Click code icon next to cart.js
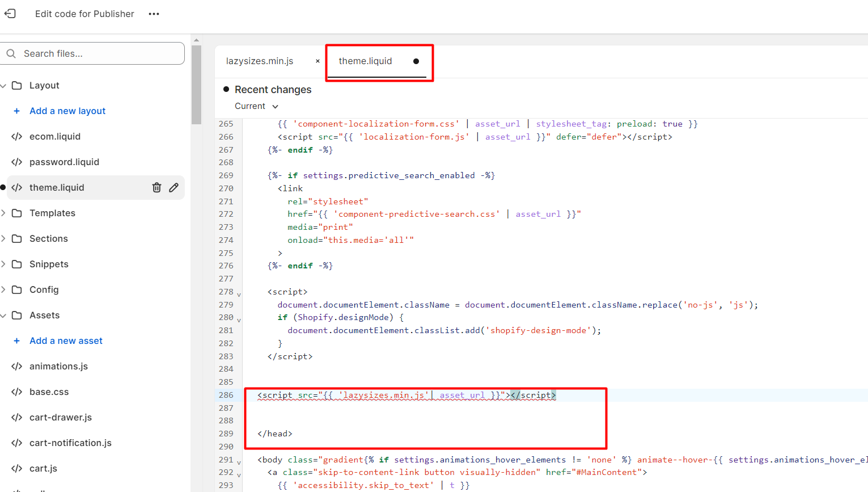 click(x=17, y=468)
